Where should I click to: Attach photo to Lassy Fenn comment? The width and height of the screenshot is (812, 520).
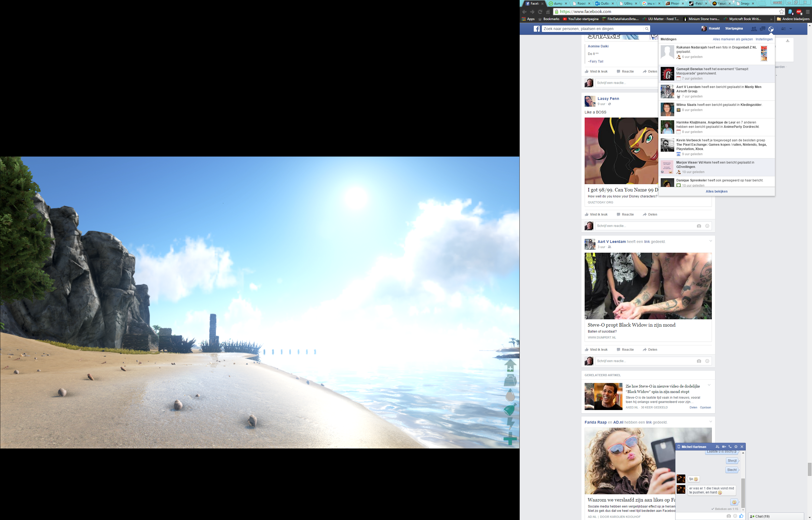(x=699, y=226)
